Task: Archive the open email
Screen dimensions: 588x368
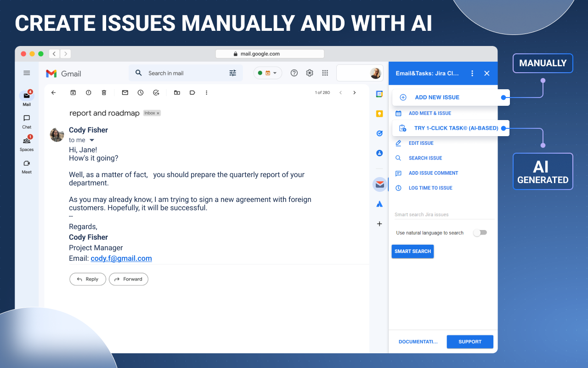Action: pyautogui.click(x=73, y=92)
